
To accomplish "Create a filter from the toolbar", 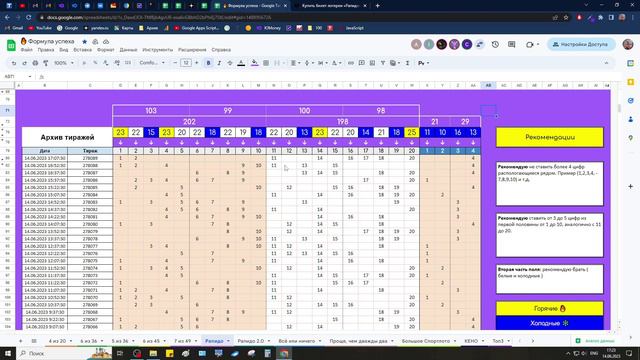I will (x=383, y=63).
